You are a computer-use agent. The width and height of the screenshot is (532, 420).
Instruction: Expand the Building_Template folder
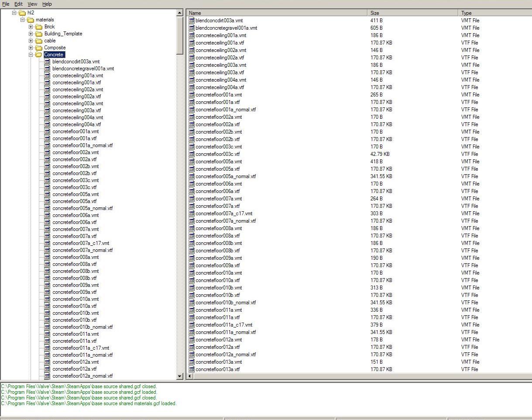(30, 34)
